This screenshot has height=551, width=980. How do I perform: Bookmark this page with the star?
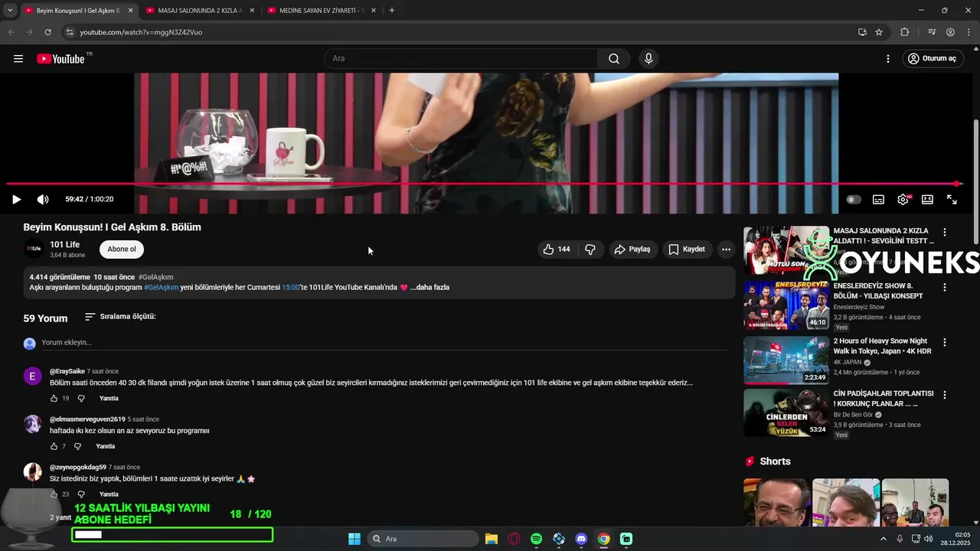pyautogui.click(x=879, y=32)
